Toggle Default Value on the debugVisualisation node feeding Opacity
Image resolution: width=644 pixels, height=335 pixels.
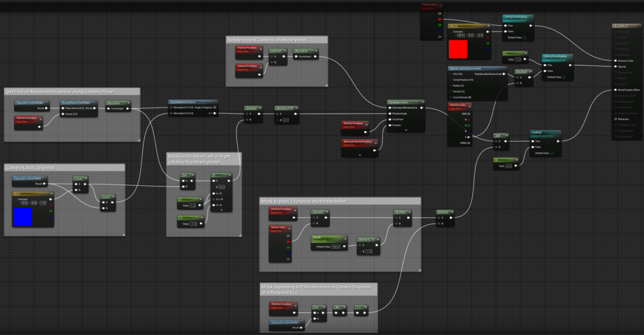564,77
